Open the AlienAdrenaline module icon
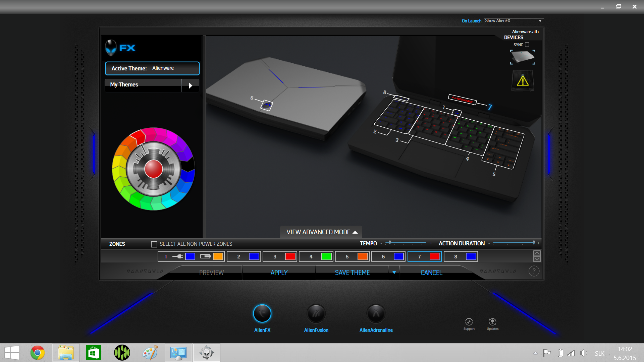Screen dimensions: 644x362 [x=376, y=314]
